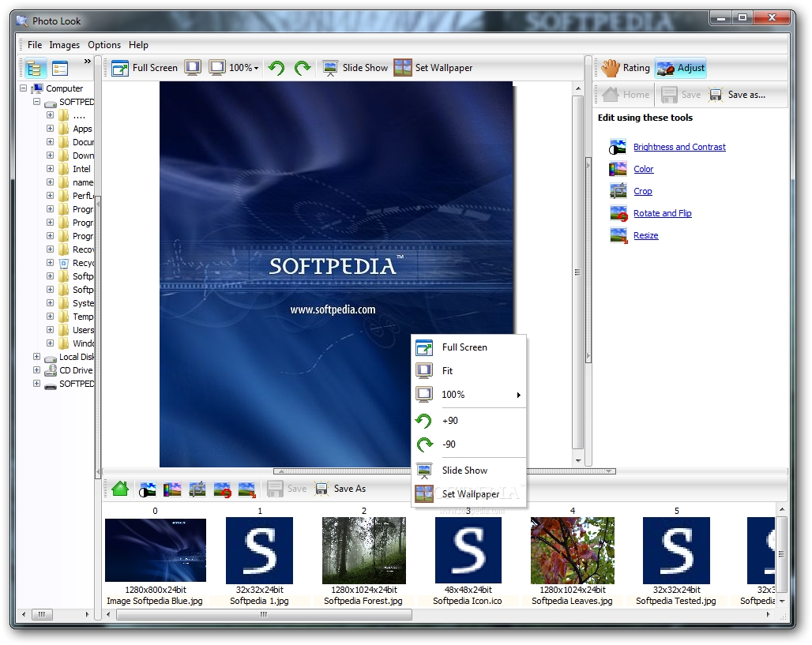Select the Temp folder in tree
The width and height of the screenshot is (812, 645).
(x=76, y=317)
